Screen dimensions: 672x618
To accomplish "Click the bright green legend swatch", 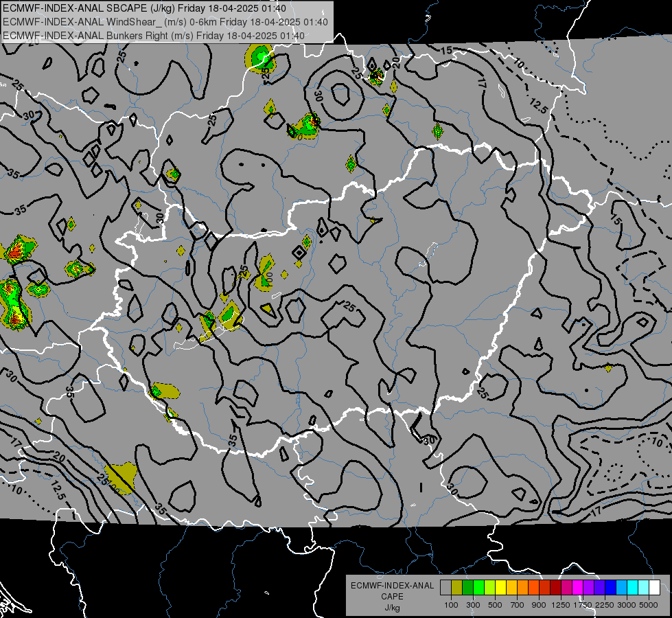I will [478, 588].
